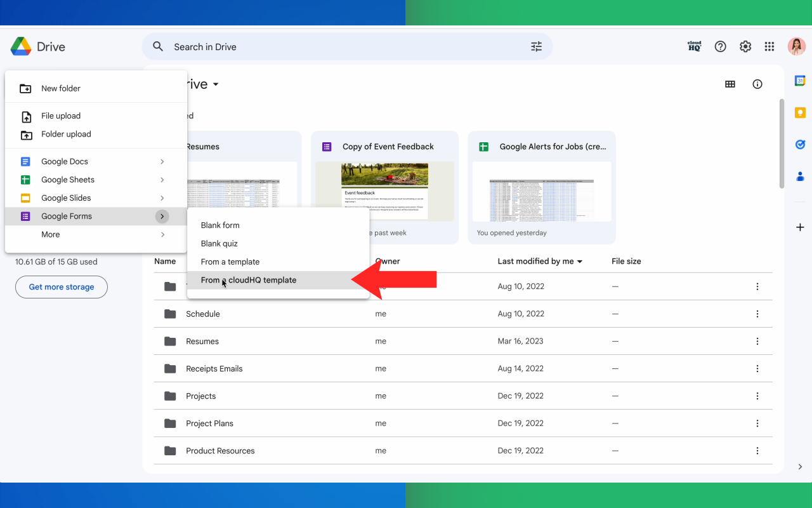
Task: Click the cloudHQ extension icon
Action: [x=694, y=46]
